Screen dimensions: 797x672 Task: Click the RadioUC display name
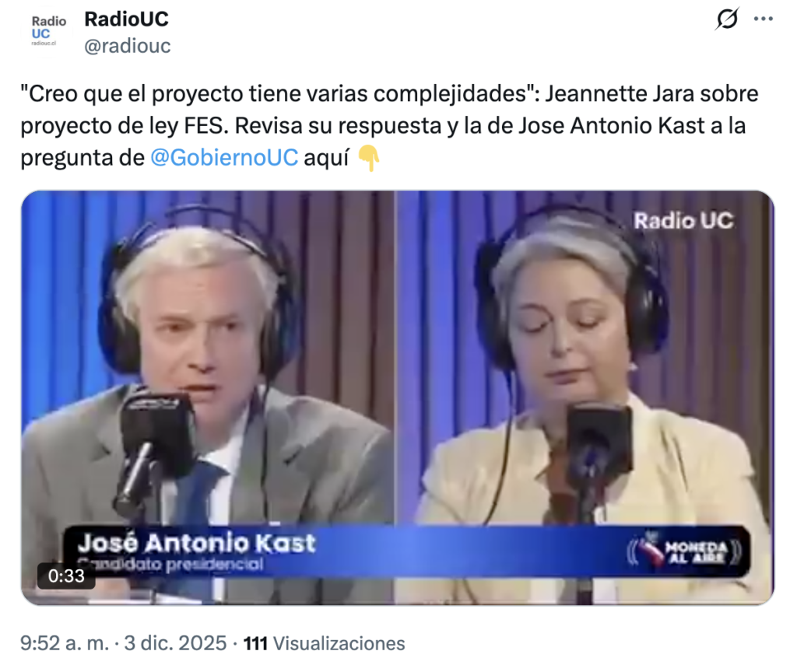click(x=126, y=19)
